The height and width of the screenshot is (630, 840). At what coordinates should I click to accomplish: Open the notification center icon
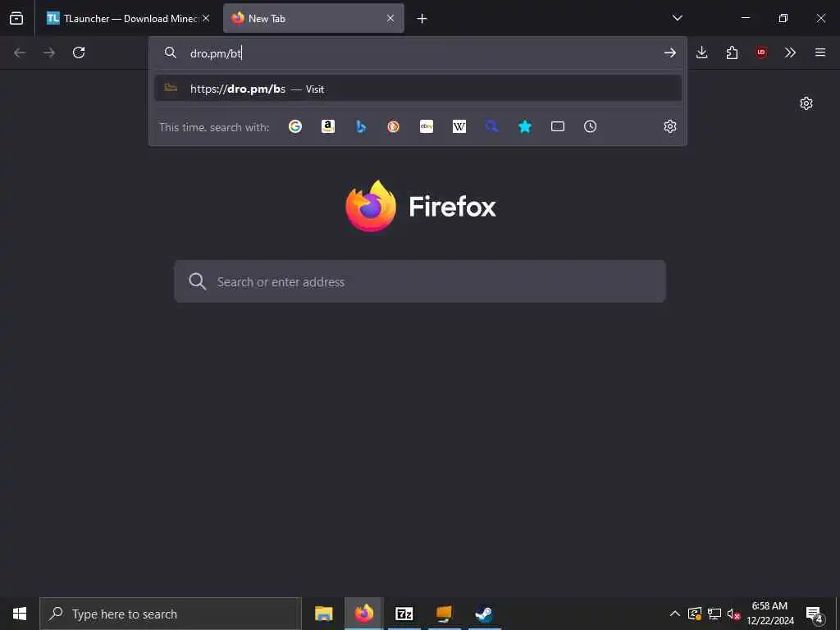(815, 614)
